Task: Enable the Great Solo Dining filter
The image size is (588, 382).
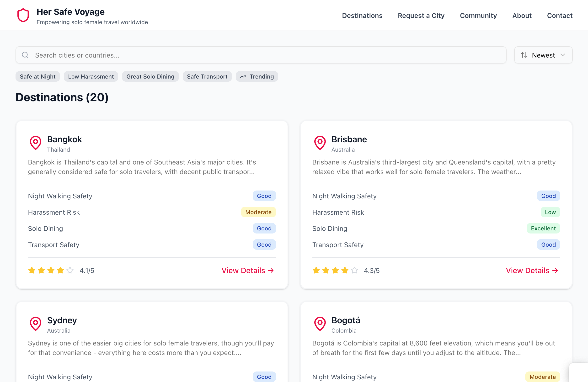Action: pos(150,77)
